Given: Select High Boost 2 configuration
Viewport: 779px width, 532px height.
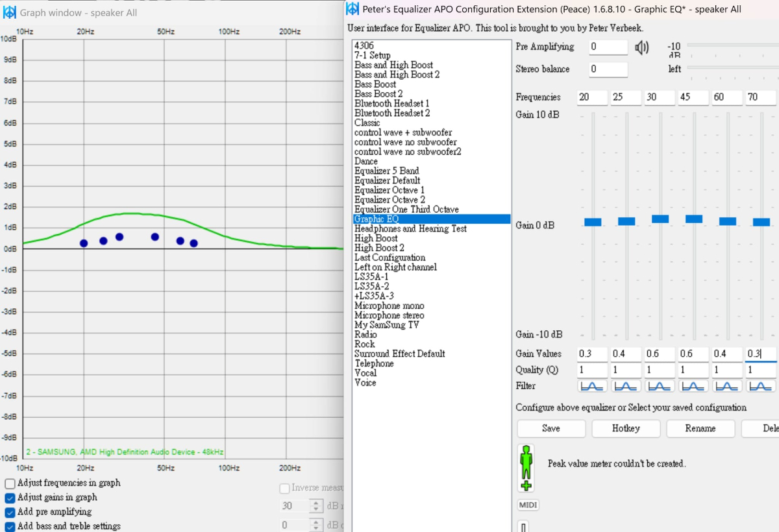Looking at the screenshot, I should 379,248.
